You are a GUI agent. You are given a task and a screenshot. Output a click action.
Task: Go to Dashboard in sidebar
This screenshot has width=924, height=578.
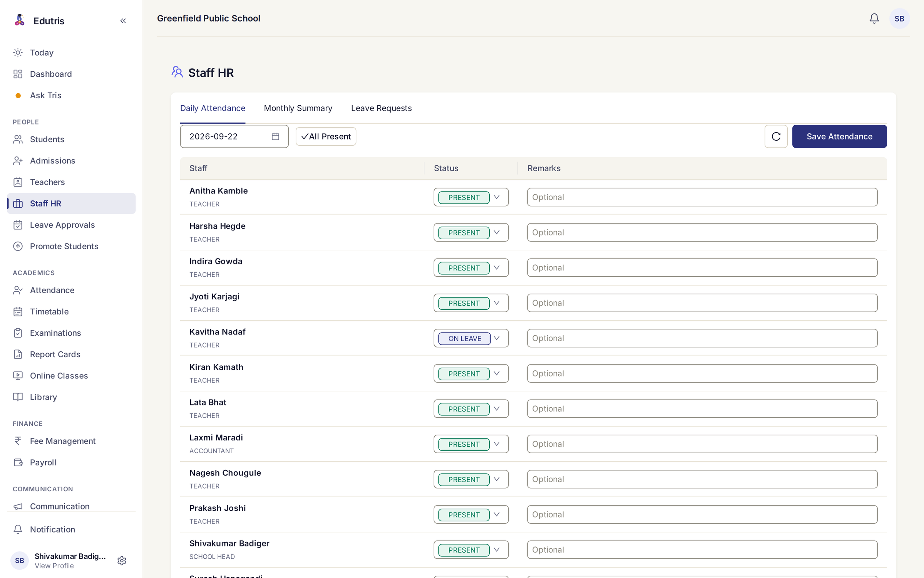click(71, 74)
